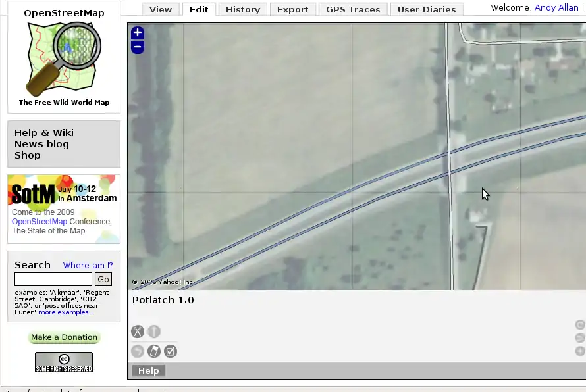Click the Potlatch icon next to undo

153,351
